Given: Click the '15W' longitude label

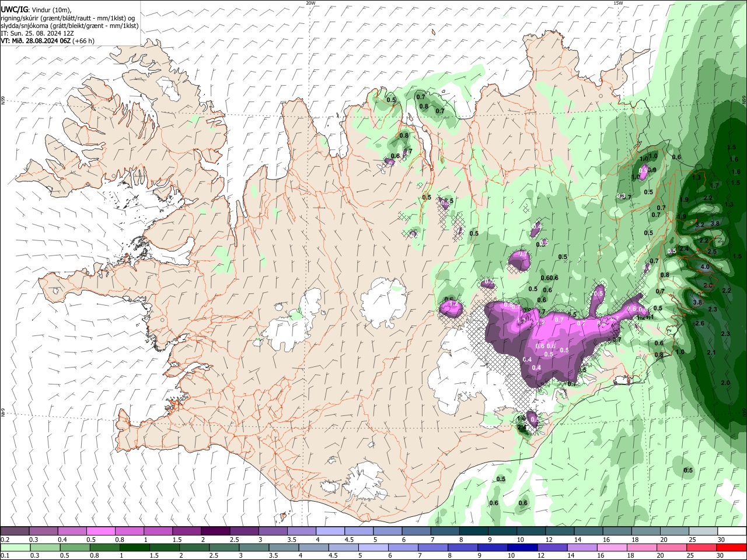Looking at the screenshot, I should (618, 3).
